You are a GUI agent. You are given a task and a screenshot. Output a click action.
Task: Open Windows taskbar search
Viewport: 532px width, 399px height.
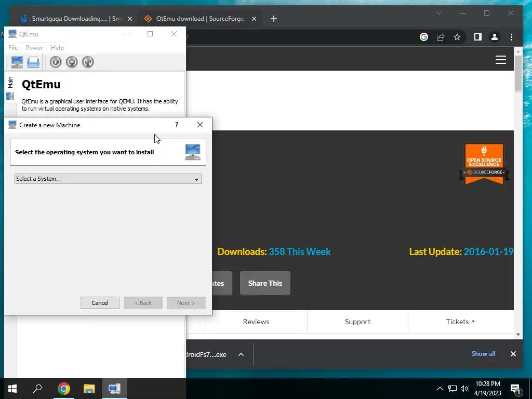pos(37,389)
